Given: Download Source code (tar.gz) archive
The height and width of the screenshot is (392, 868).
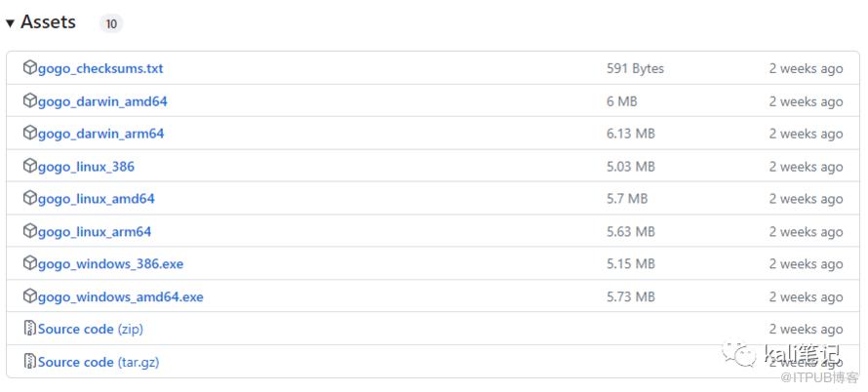Looking at the screenshot, I should (x=99, y=362).
